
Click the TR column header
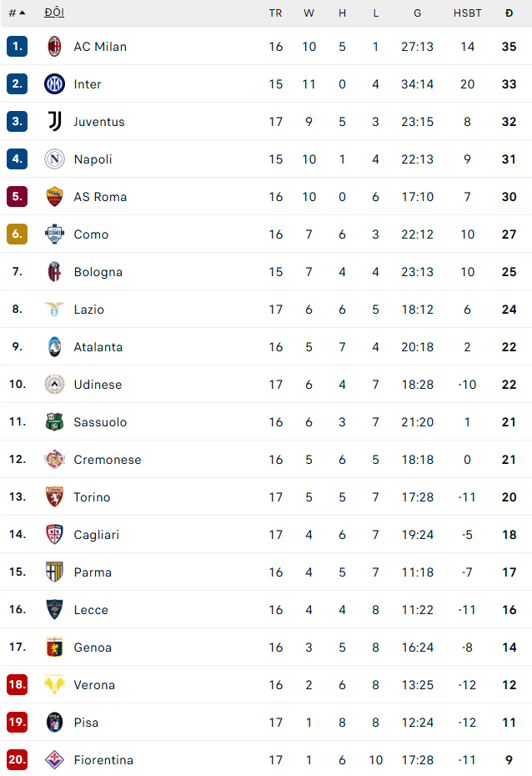(x=275, y=13)
